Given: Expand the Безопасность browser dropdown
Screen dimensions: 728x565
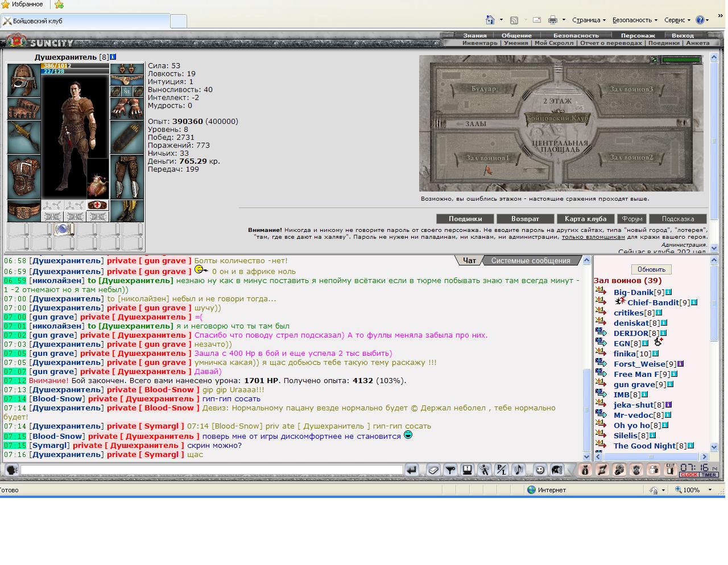Looking at the screenshot, I should (635, 20).
